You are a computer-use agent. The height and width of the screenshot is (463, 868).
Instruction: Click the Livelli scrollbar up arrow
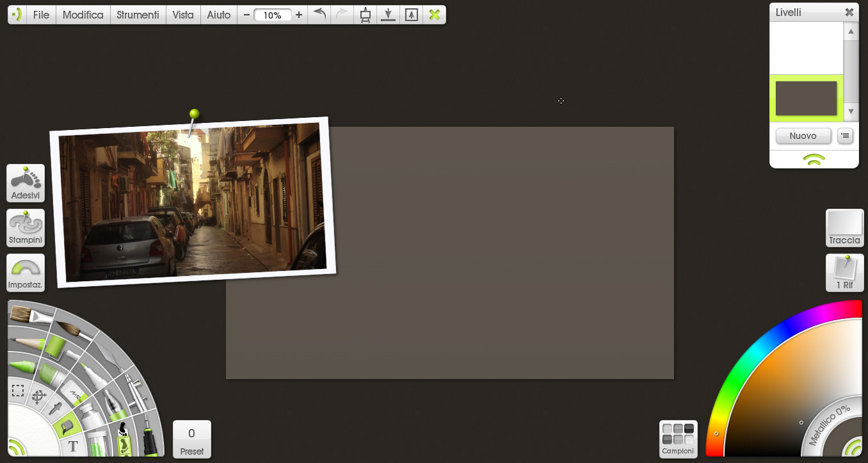click(x=851, y=31)
